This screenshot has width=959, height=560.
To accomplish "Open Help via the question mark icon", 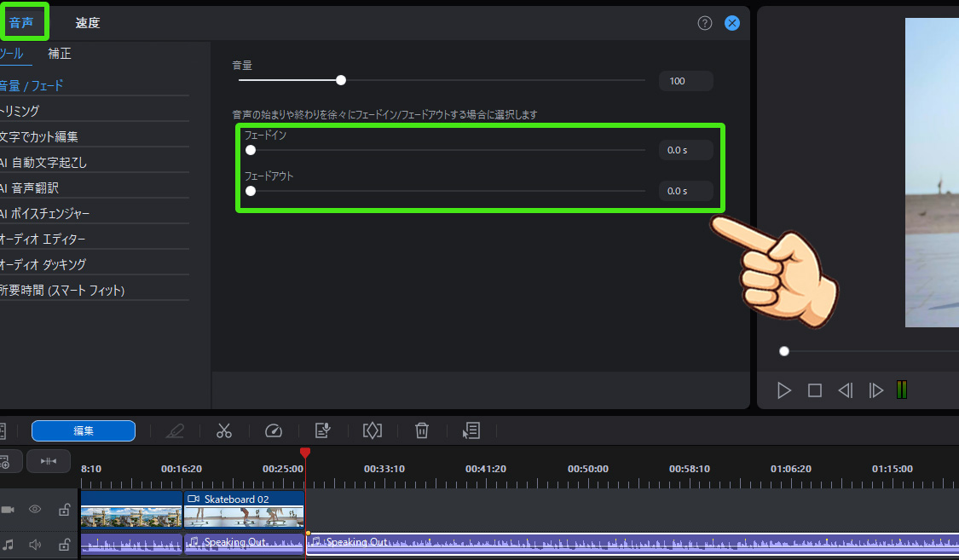I will [x=704, y=23].
